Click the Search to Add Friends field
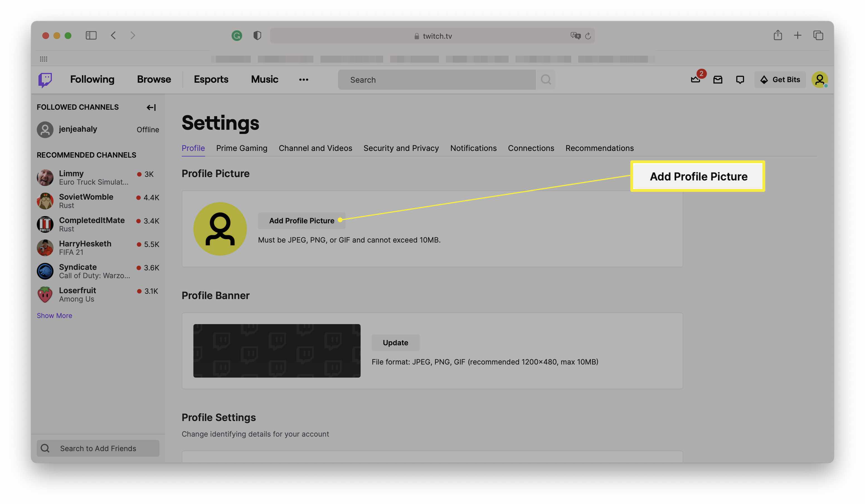The image size is (865, 504). [98, 448]
